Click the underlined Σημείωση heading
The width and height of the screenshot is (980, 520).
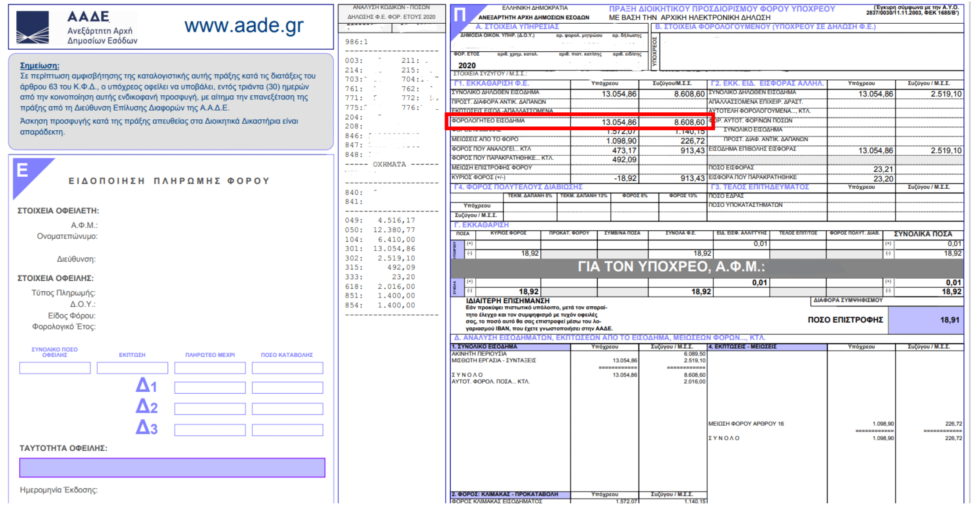(x=39, y=66)
